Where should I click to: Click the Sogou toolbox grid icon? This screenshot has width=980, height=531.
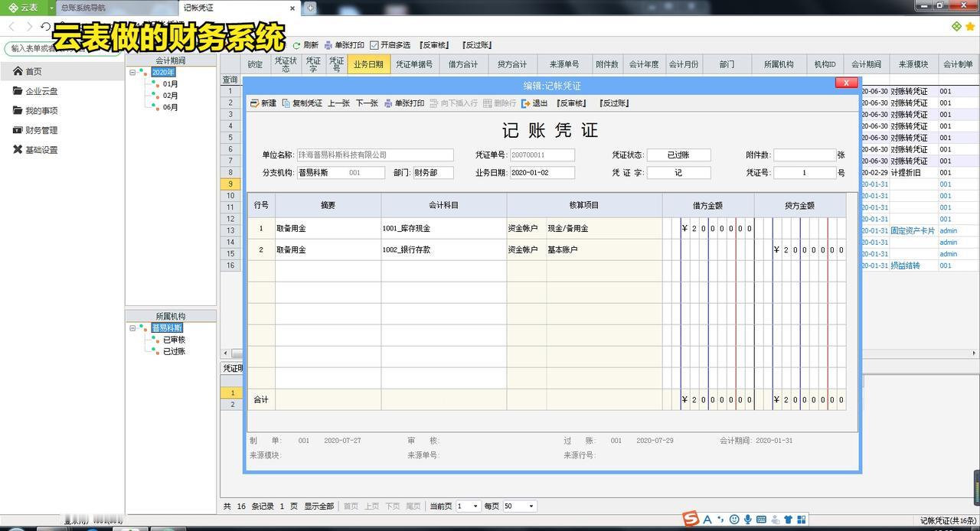(x=802, y=520)
